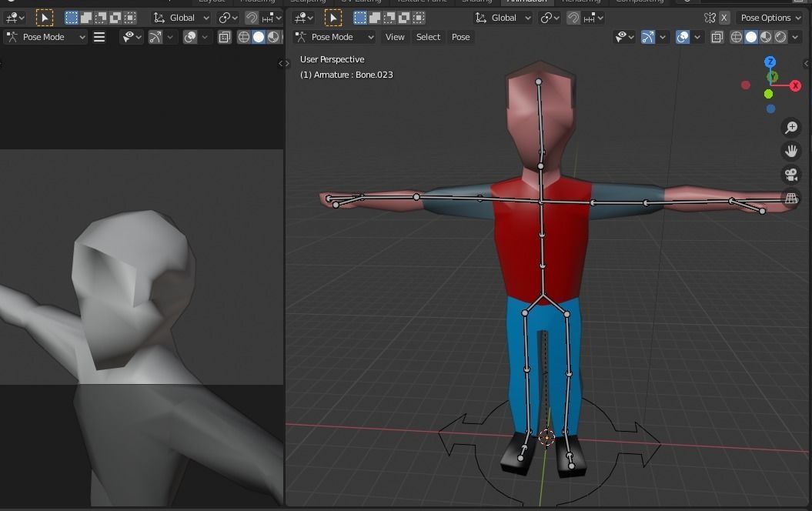The height and width of the screenshot is (511, 812).
Task: Switch right viewport to Material Preview shading
Action: click(765, 37)
